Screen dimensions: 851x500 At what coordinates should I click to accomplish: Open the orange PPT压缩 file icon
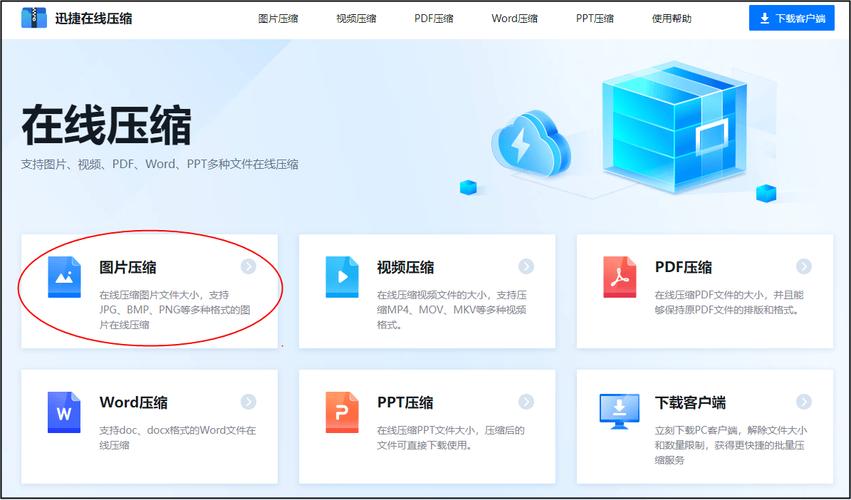(342, 413)
